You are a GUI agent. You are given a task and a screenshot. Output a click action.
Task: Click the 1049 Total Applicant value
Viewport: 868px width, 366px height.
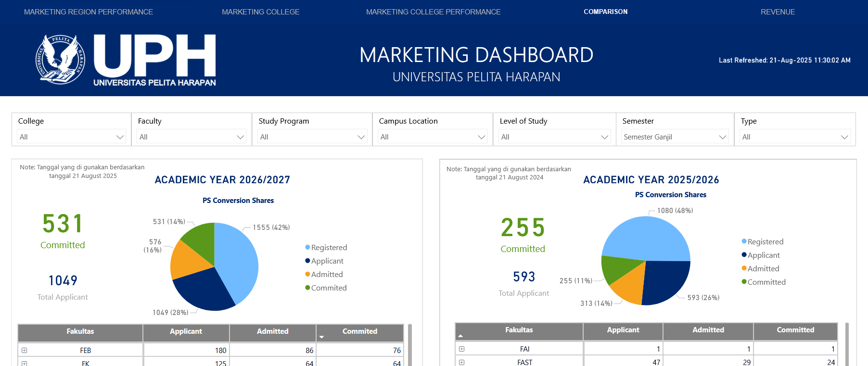coord(63,280)
